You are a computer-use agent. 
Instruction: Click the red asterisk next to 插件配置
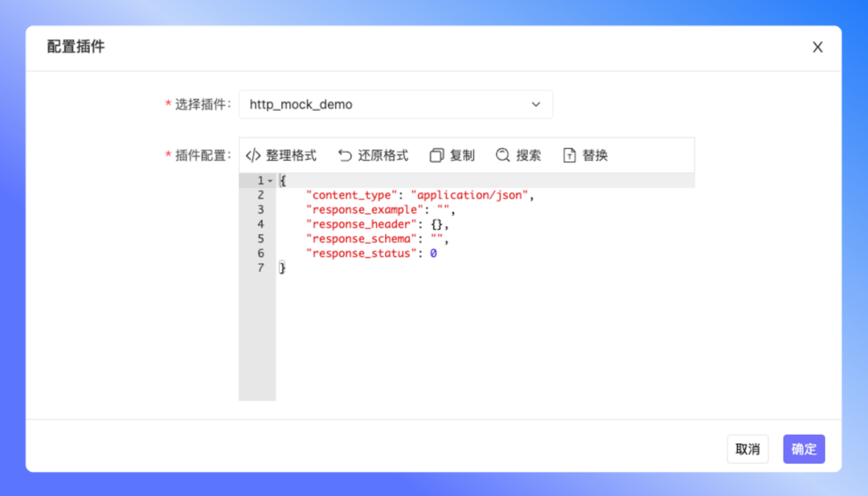166,155
